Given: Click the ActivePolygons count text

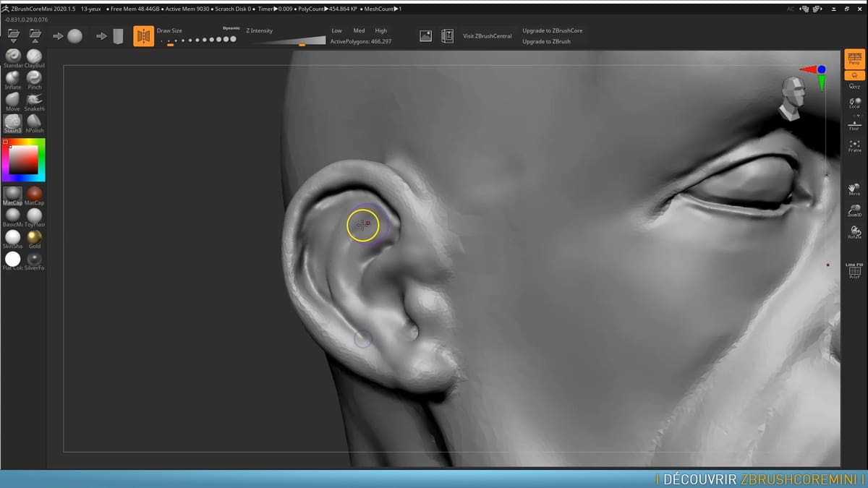Looking at the screenshot, I should 361,42.
